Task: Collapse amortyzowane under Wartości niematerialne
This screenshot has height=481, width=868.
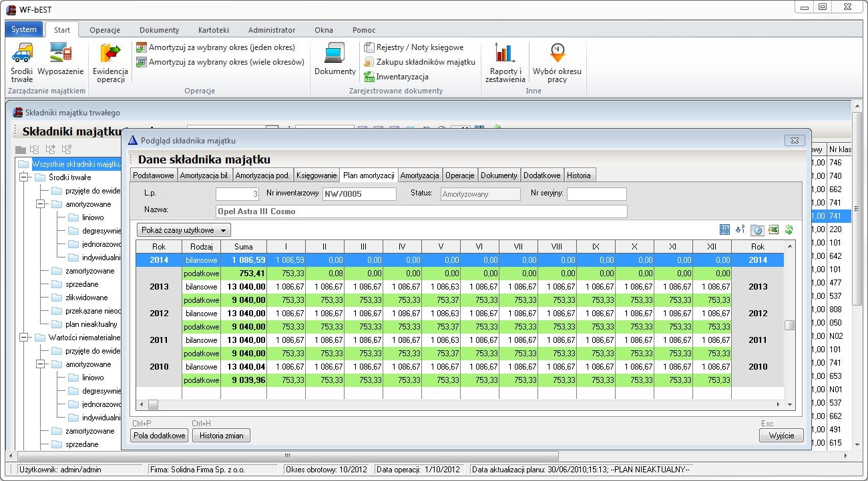Action: point(41,364)
